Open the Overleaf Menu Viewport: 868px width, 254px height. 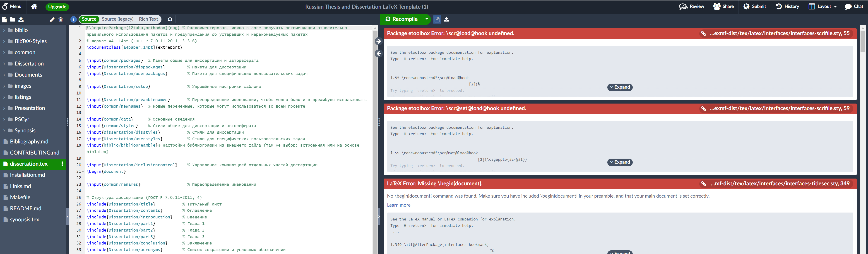tap(12, 6)
